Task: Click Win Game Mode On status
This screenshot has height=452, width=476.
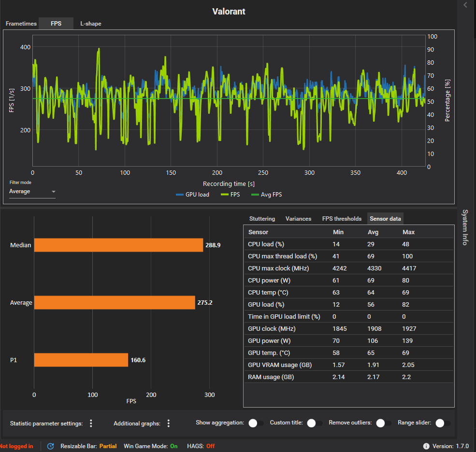Action: 151,446
